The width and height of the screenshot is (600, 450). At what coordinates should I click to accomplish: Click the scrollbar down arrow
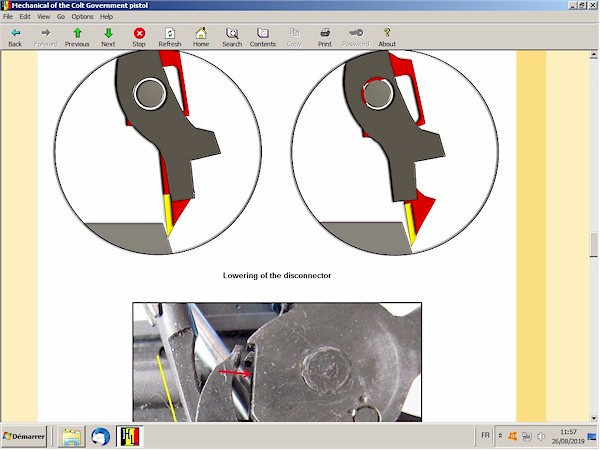click(x=593, y=418)
